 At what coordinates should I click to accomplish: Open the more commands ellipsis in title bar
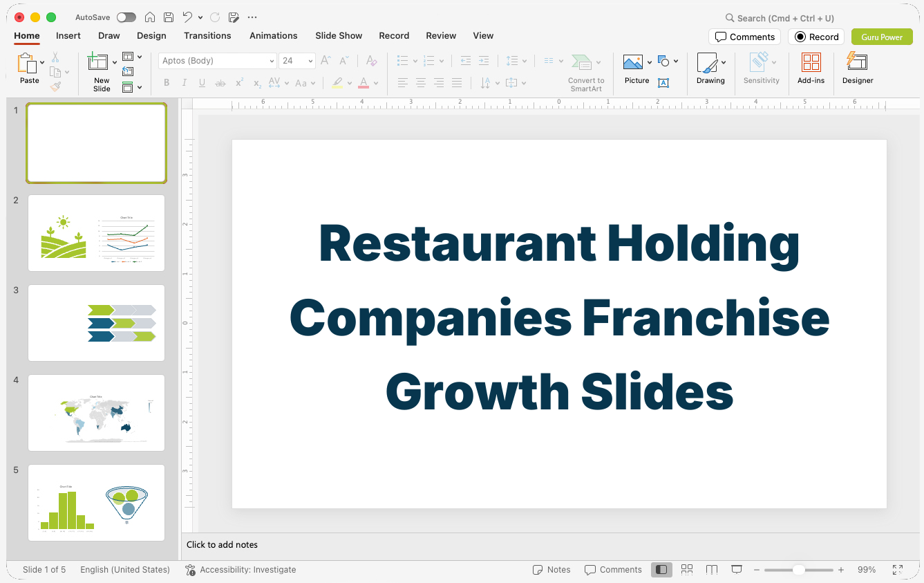(x=252, y=17)
